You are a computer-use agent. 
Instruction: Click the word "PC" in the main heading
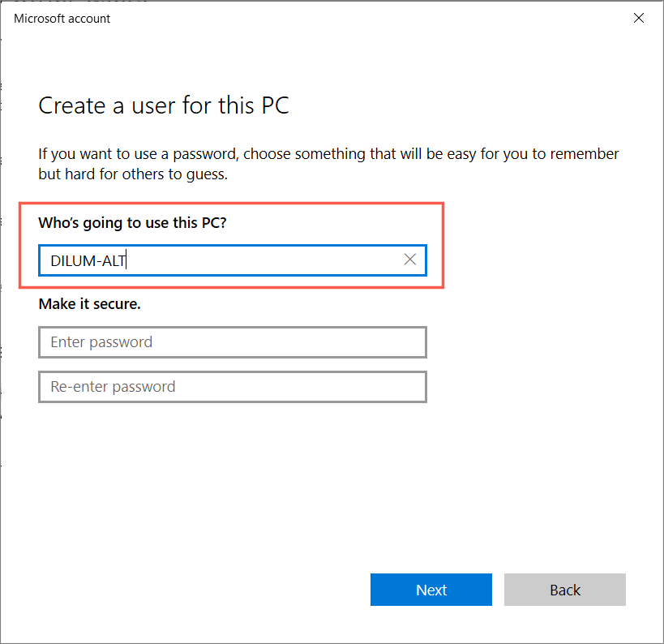coord(272,105)
